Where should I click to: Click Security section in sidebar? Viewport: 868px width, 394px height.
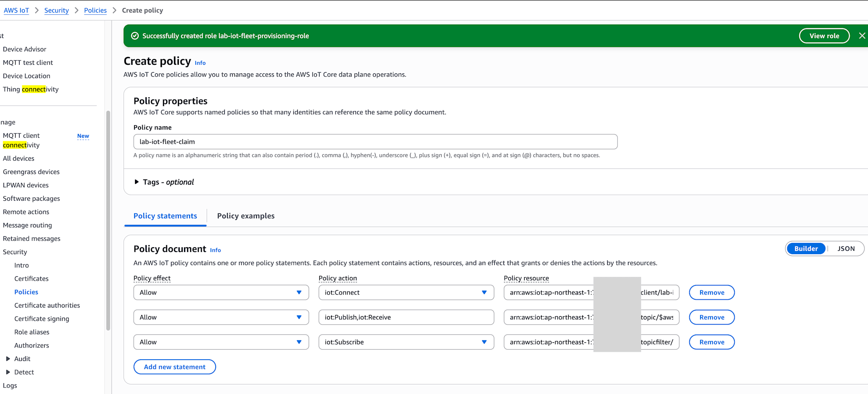tap(15, 252)
